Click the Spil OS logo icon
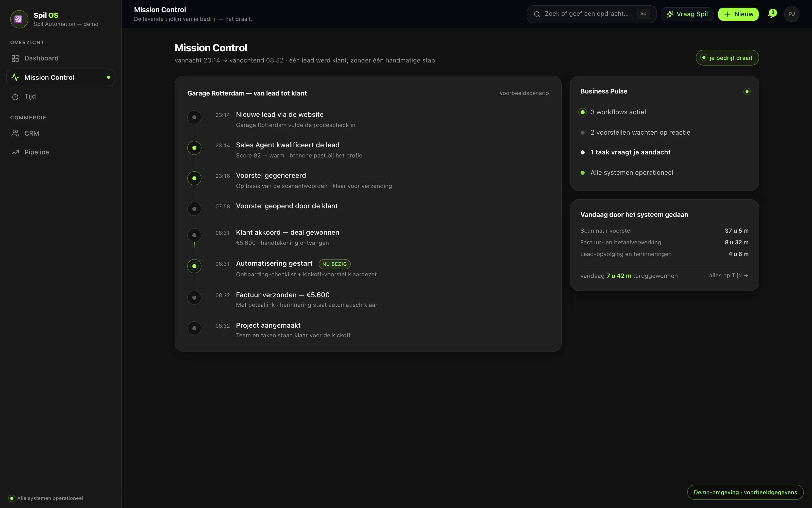 pos(19,19)
